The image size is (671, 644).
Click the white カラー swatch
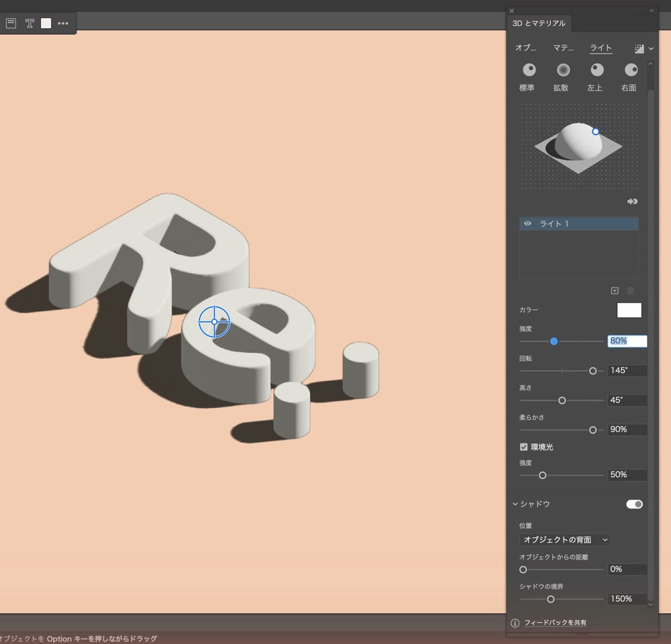click(x=629, y=310)
